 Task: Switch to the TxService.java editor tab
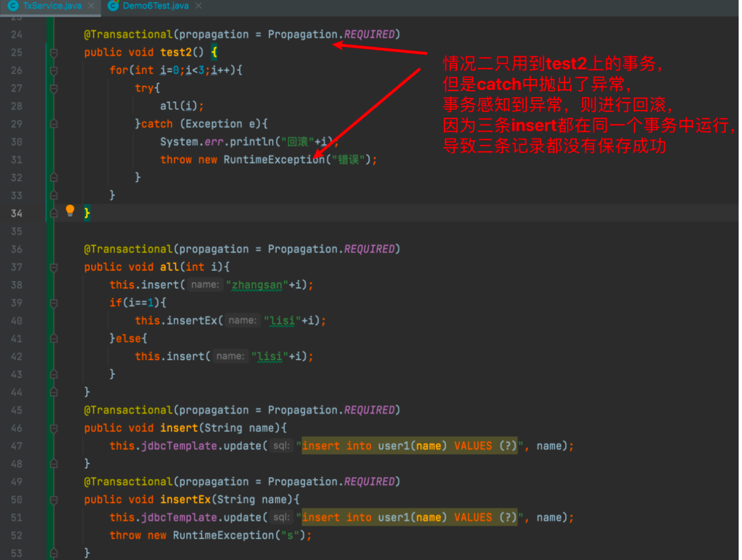52,6
